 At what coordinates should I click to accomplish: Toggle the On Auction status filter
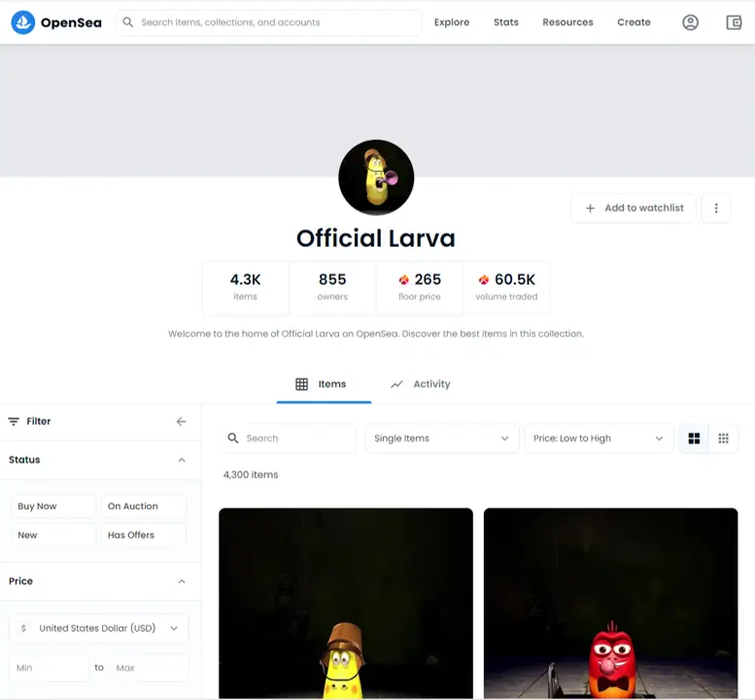coord(144,507)
